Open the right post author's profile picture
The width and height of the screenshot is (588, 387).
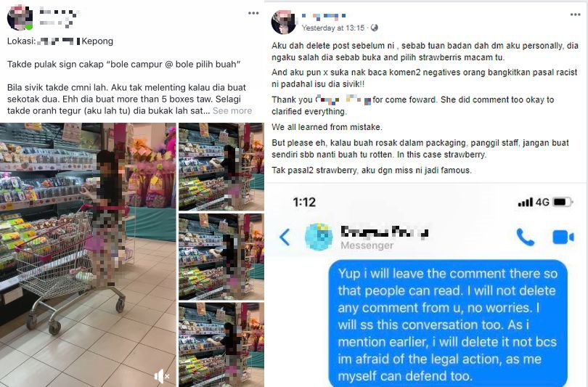click(x=284, y=22)
